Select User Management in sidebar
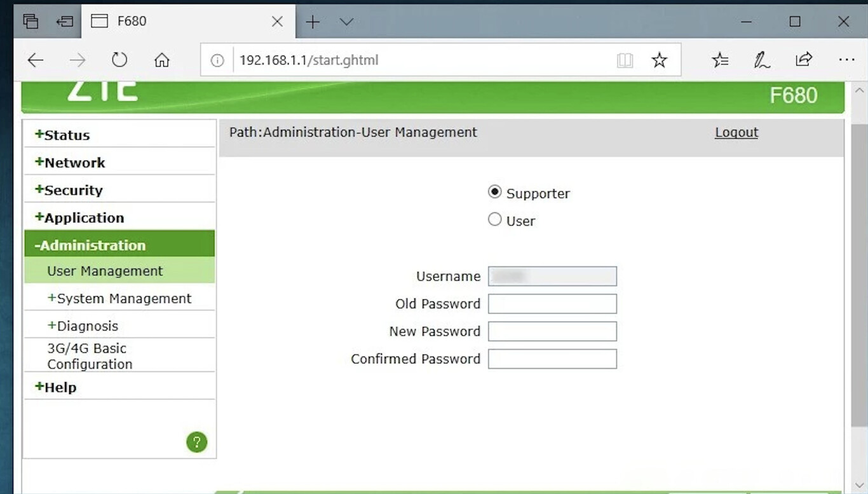The image size is (868, 494). pos(105,271)
